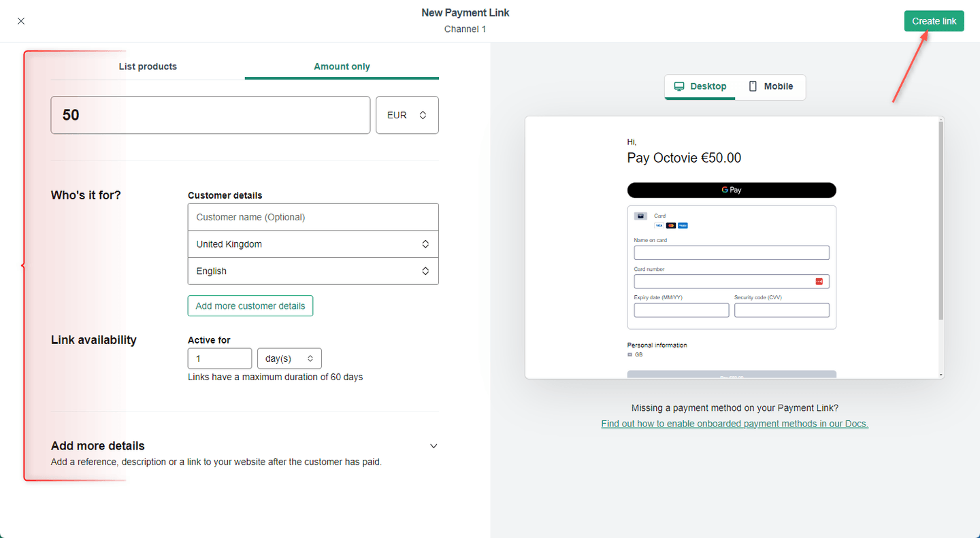This screenshot has height=538, width=980.
Task: Click the red camera icon in the Card number field
Action: [819, 281]
